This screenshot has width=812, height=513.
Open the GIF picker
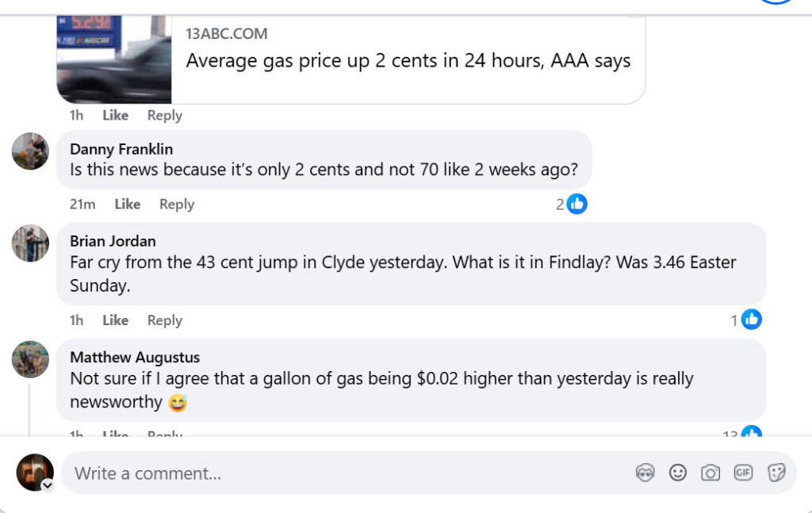[x=743, y=473]
